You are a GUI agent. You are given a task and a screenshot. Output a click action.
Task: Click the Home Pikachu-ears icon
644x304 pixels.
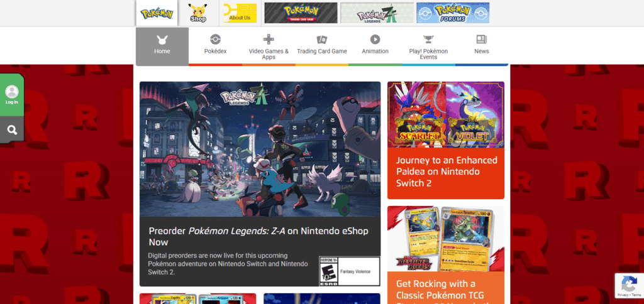[x=162, y=40]
